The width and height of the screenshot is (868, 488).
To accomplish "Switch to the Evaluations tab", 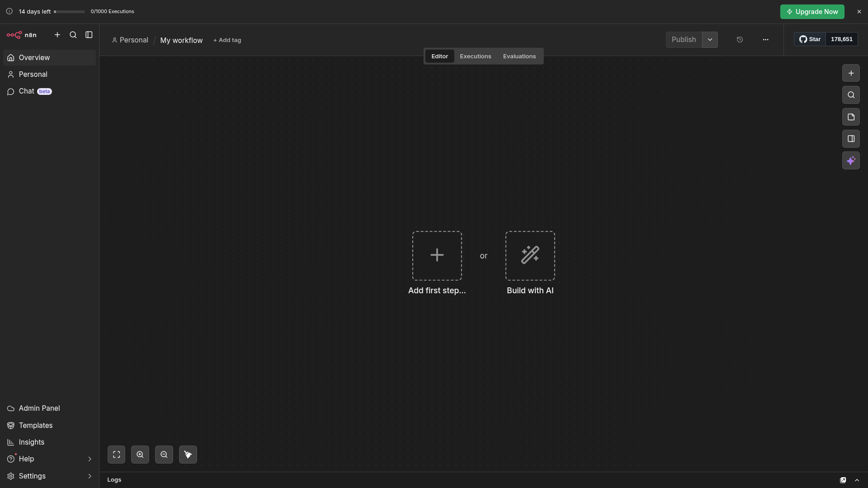I will (519, 56).
